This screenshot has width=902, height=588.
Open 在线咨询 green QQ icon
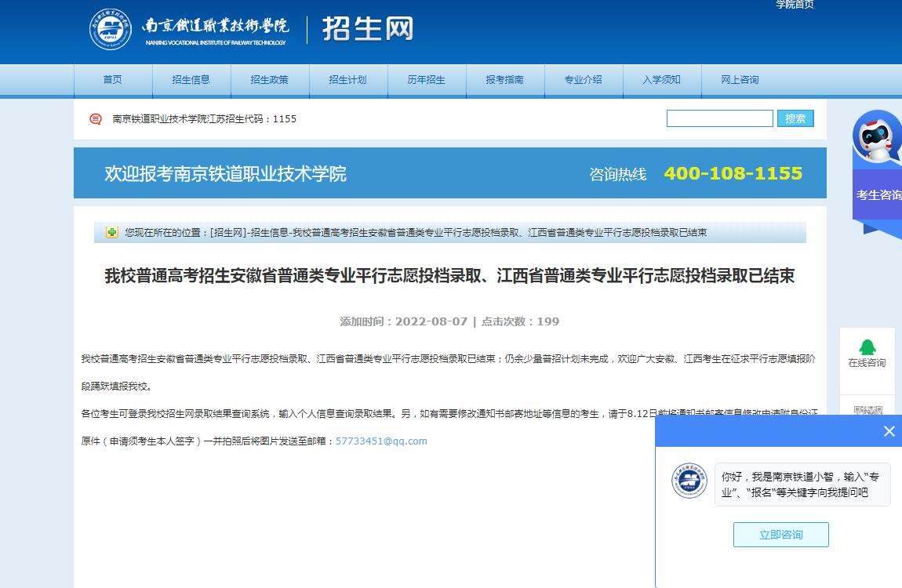[x=867, y=347]
